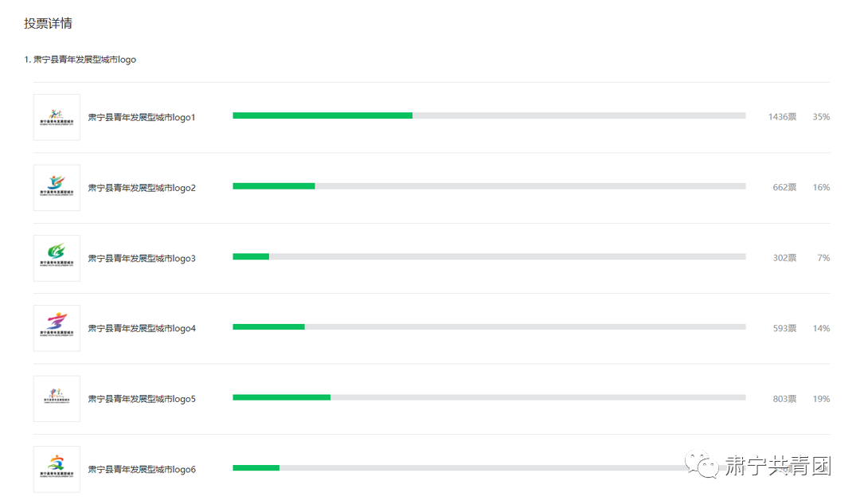Select 肃宁县青年发展型城市logo6 option label
The height and width of the screenshot is (504, 860).
click(142, 470)
